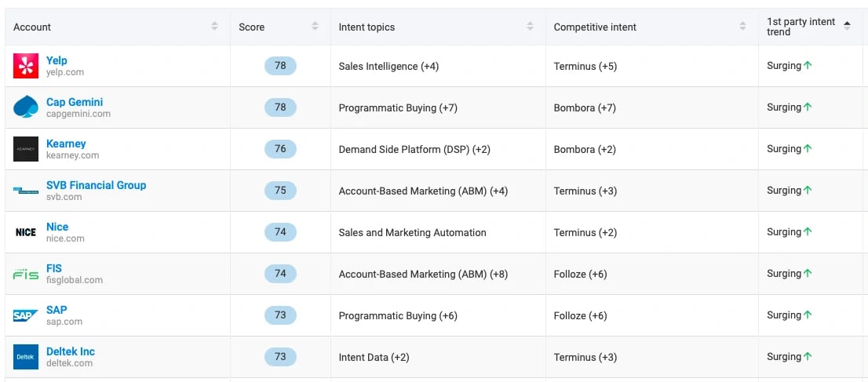The height and width of the screenshot is (382, 868).
Task: Click the Kearney black logo thumbnail
Action: point(26,149)
